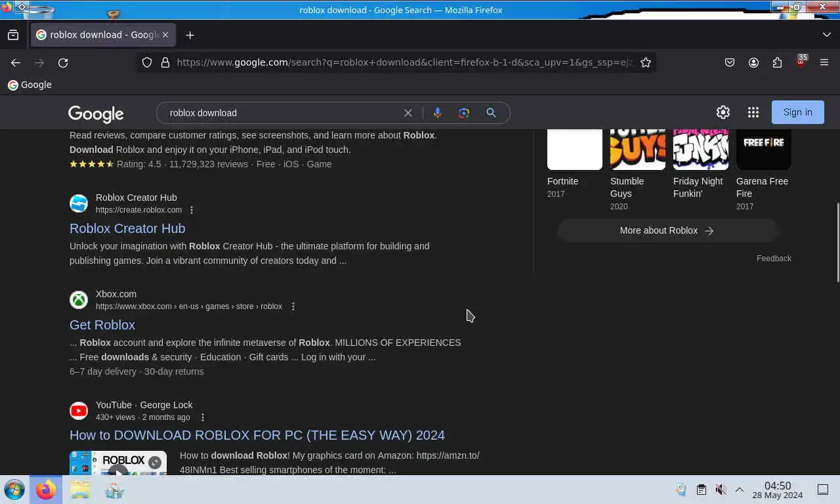Bookmark this page with the star icon
This screenshot has height=504, width=840.
pos(646,62)
